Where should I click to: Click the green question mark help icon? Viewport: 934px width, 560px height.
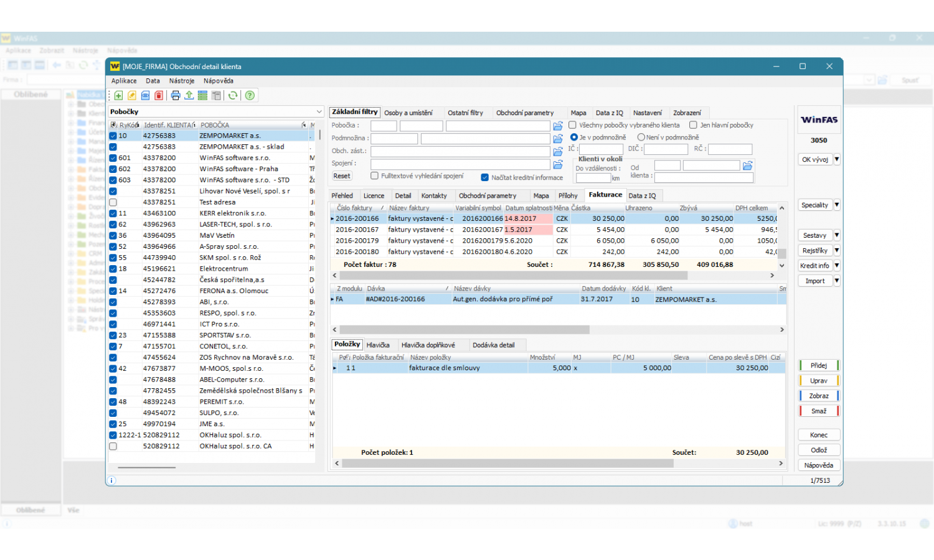tap(250, 96)
